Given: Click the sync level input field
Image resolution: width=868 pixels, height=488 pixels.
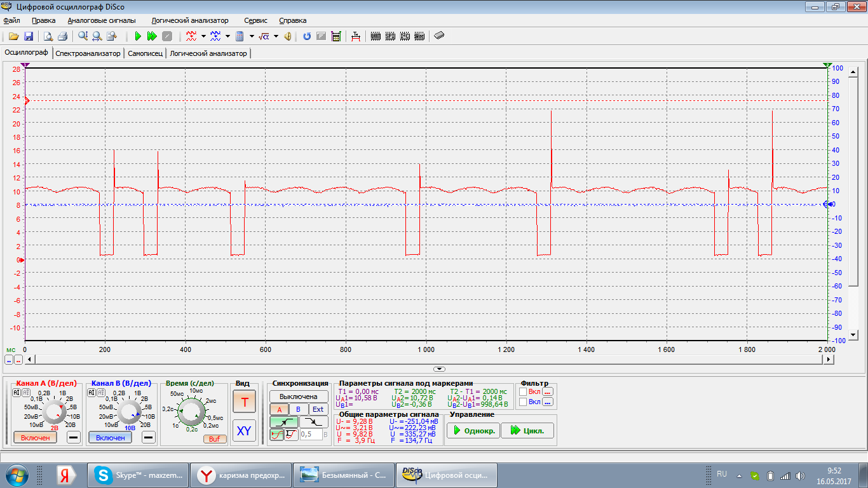Looking at the screenshot, I should (311, 434).
